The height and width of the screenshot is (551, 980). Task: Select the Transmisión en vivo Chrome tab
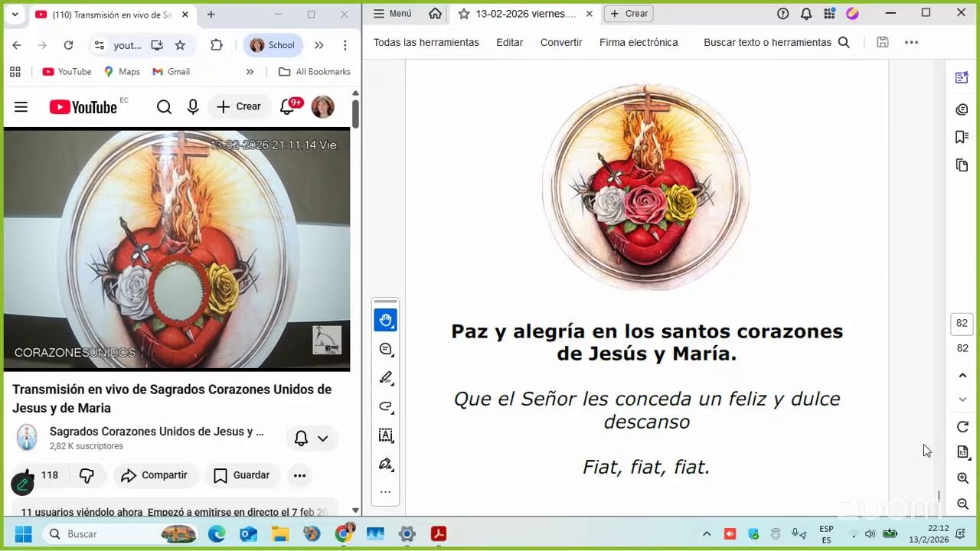pos(111,14)
